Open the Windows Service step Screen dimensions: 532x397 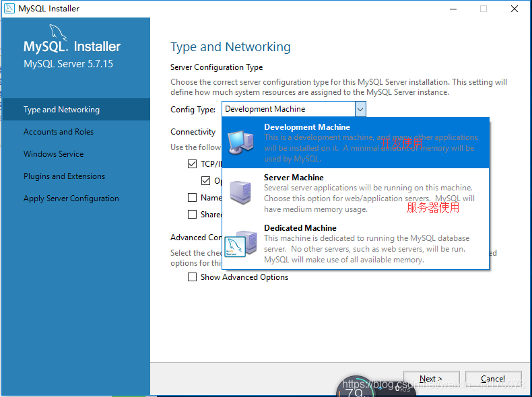tap(75, 154)
